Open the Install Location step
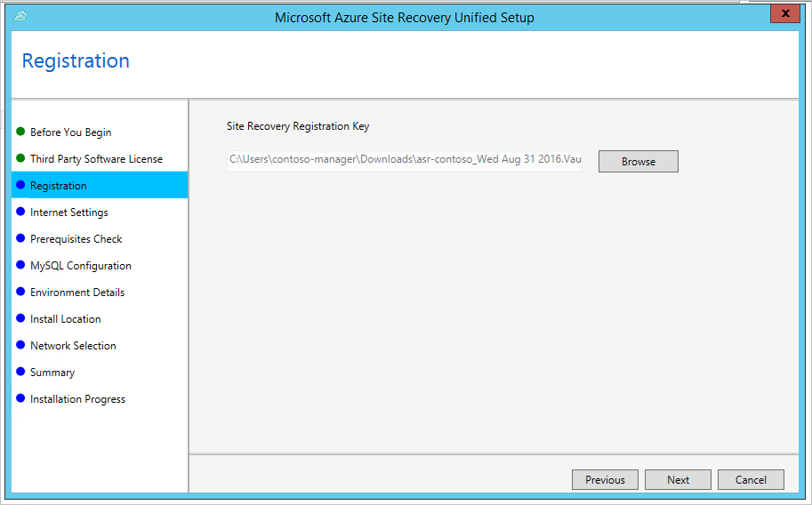The image size is (812, 505). 65,319
